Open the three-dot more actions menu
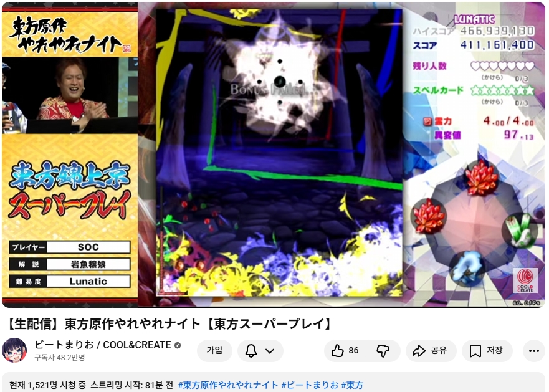This screenshot has height=392, width=549. pyautogui.click(x=533, y=351)
